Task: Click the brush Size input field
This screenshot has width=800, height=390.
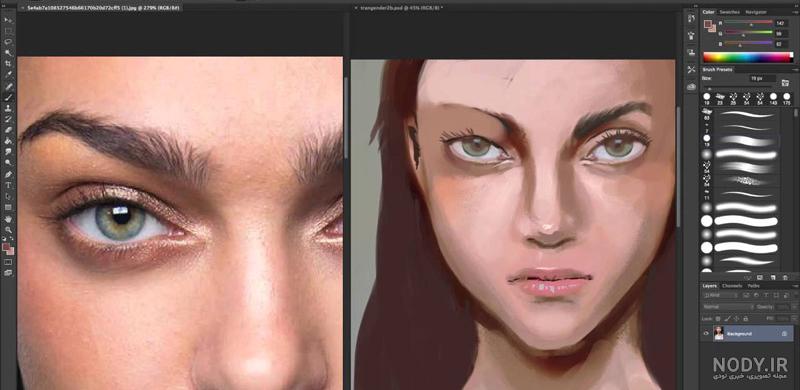Action: coord(762,79)
